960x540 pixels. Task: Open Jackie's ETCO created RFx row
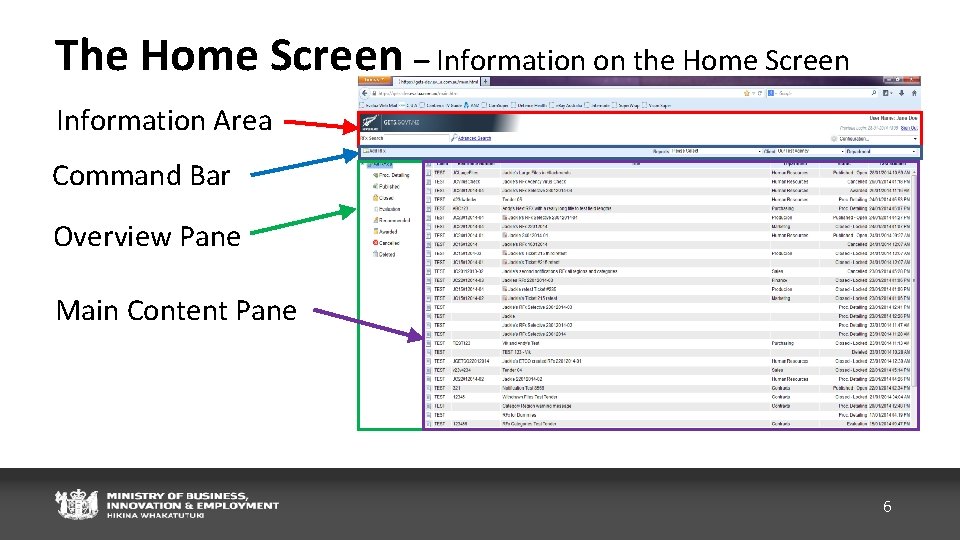tap(542, 361)
